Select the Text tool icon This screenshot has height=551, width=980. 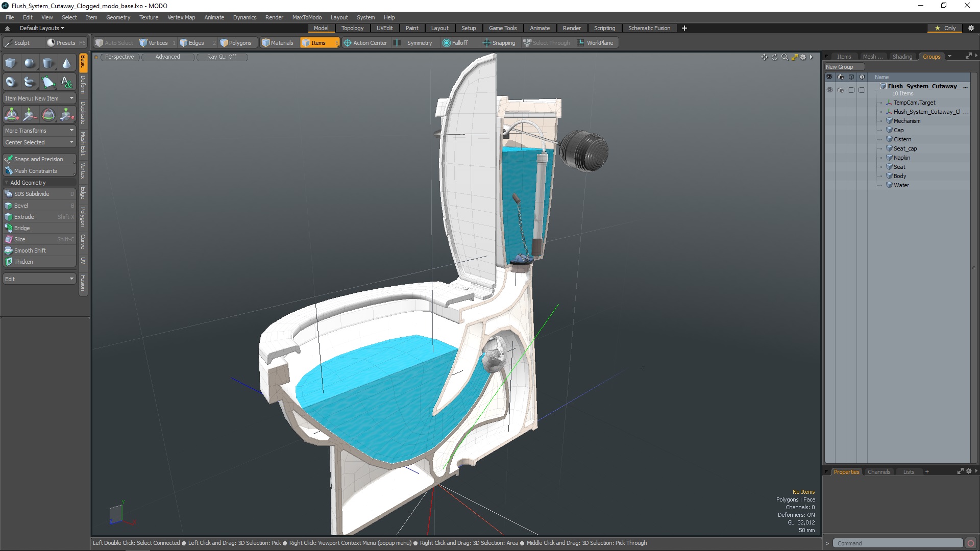66,82
